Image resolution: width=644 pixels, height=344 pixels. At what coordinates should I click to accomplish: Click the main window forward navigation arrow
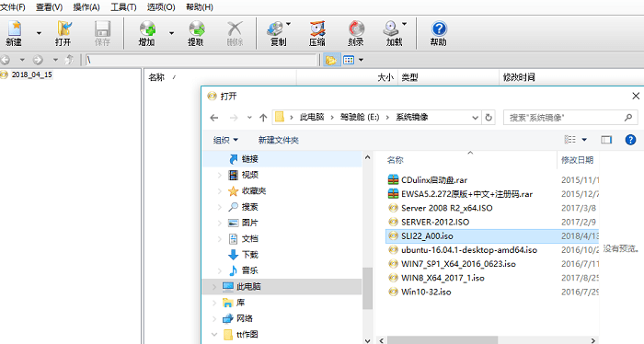click(x=38, y=60)
